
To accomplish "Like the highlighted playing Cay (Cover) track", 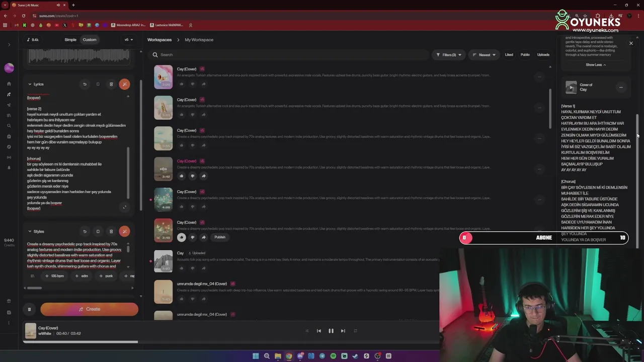I will (182, 176).
